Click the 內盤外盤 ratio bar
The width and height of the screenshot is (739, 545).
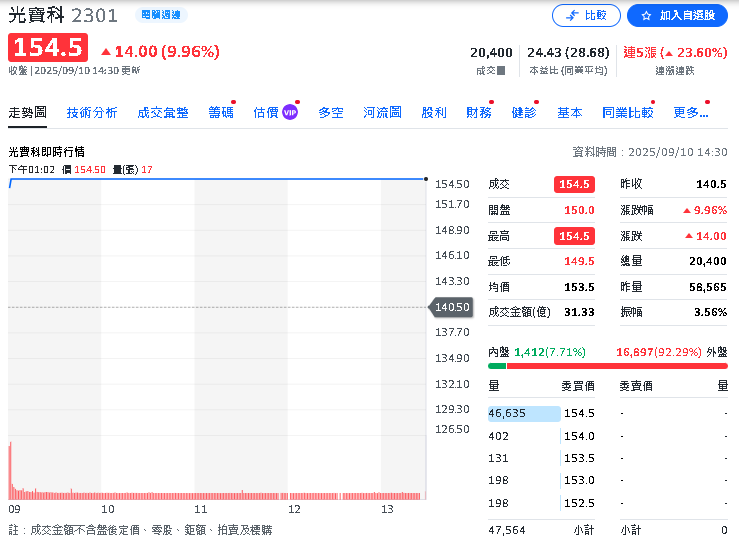click(x=608, y=366)
